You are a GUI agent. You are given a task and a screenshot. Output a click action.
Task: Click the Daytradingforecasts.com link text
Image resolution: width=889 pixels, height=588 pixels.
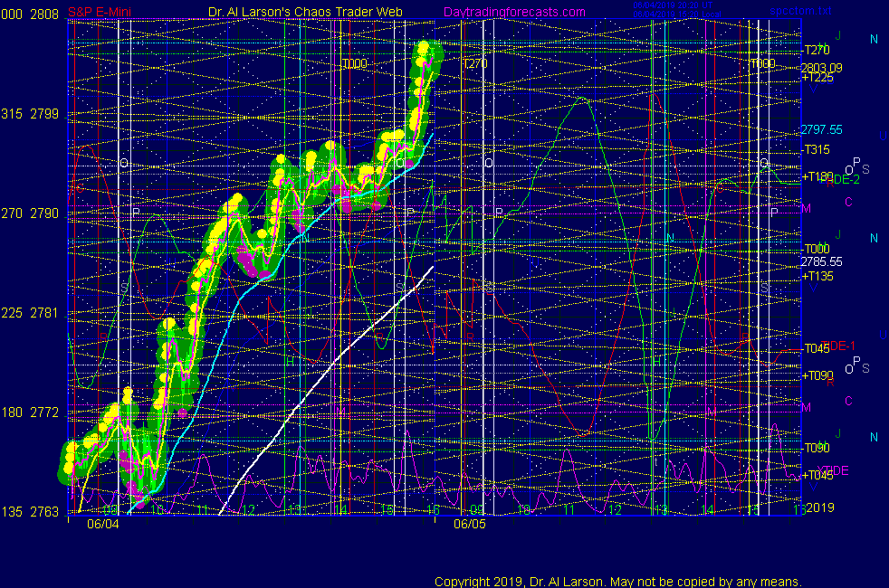pyautogui.click(x=513, y=12)
